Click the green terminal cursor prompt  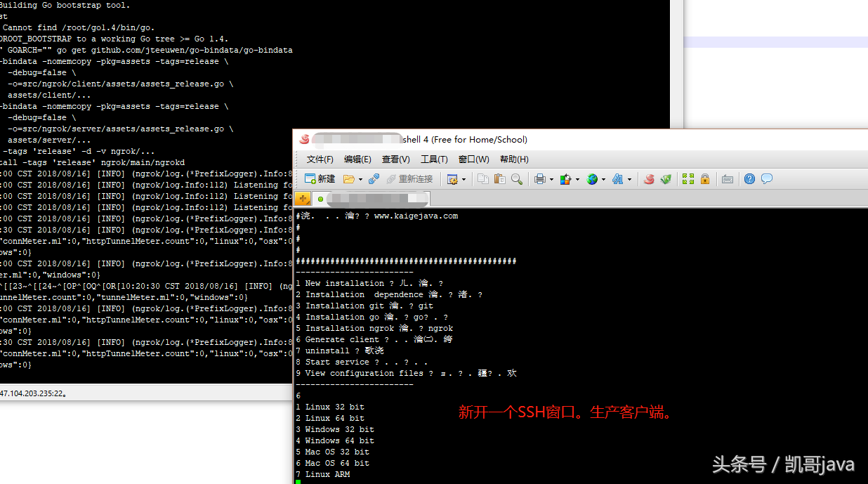pos(298,482)
